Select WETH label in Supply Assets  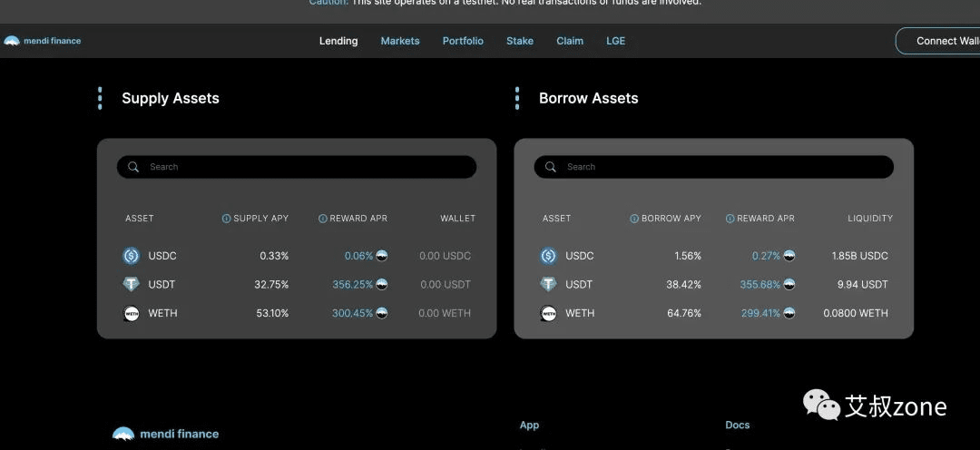tap(163, 313)
